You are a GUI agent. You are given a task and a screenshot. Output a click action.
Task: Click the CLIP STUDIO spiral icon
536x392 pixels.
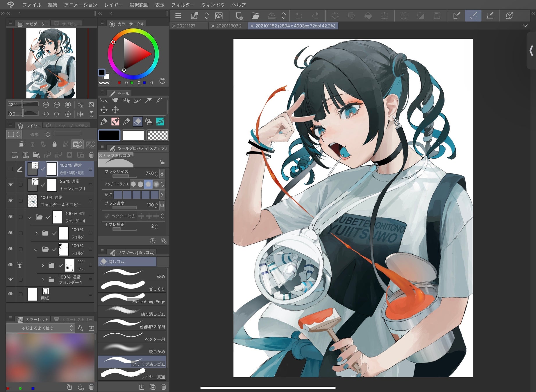click(x=219, y=16)
